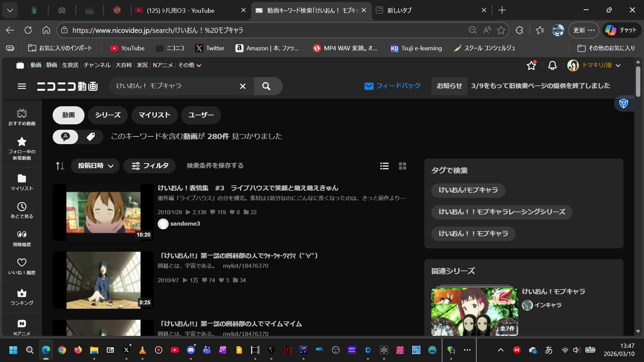
Task: Switch to tag search mode toggle
Action: click(x=91, y=137)
